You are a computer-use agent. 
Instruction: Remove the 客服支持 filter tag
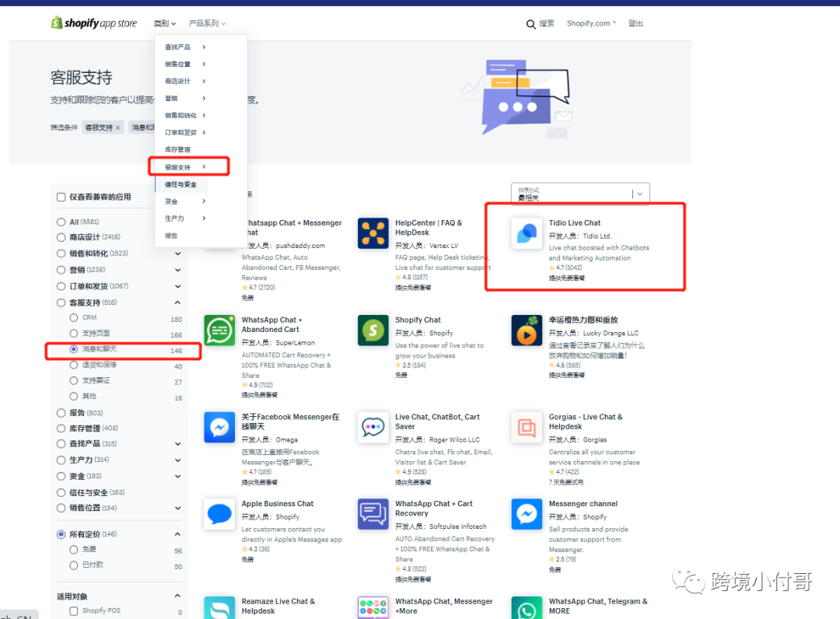click(118, 128)
